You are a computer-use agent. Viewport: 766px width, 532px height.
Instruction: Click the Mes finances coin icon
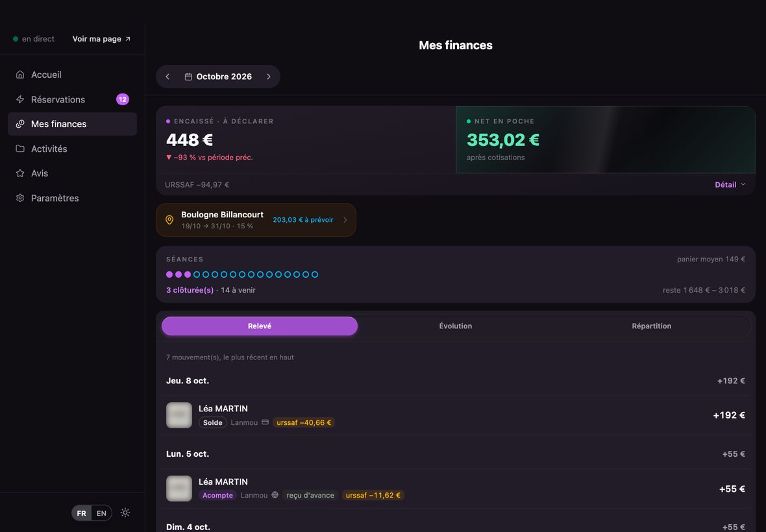click(20, 124)
